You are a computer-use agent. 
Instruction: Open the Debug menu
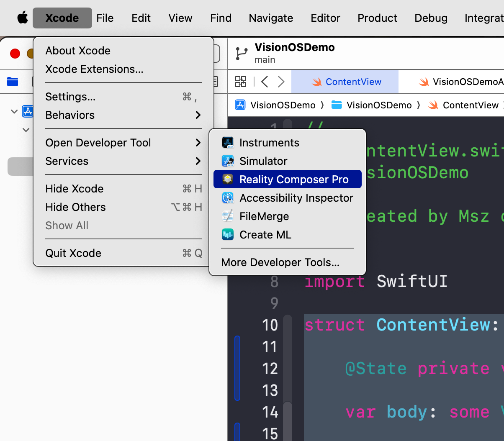(431, 18)
